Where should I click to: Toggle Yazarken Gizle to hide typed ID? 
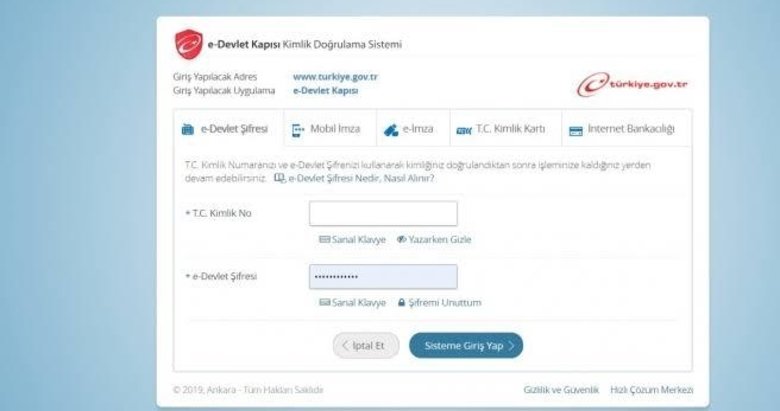tap(434, 240)
